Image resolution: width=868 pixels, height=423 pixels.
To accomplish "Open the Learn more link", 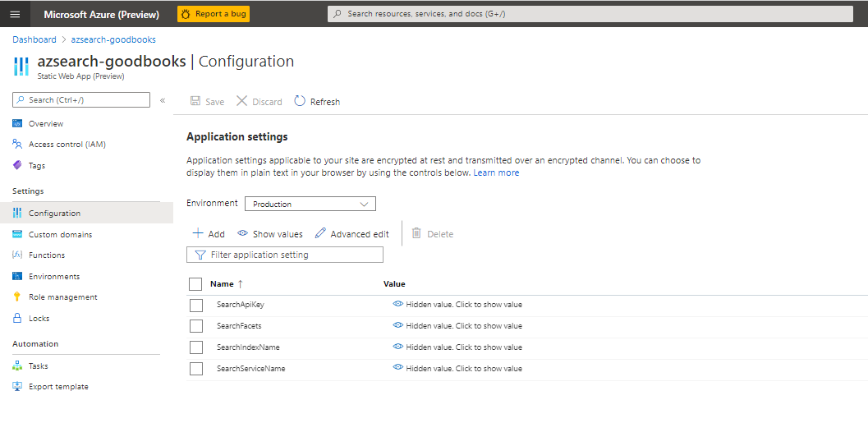I will click(496, 172).
